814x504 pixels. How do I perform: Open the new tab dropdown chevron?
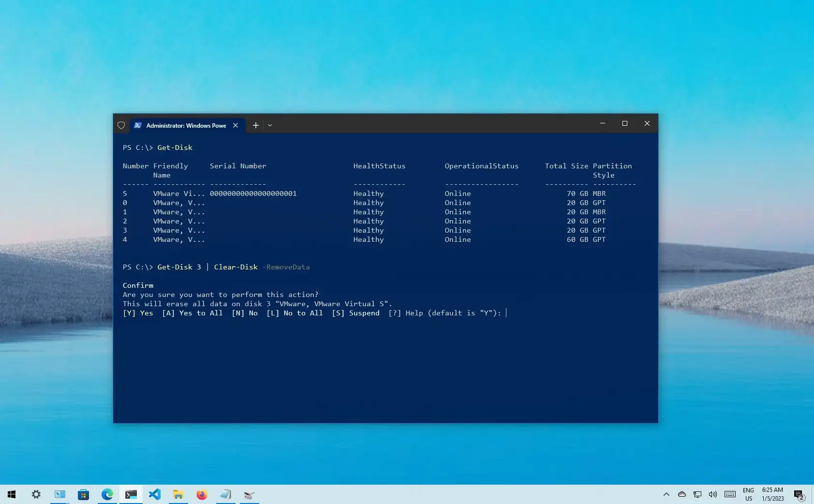[x=270, y=125]
